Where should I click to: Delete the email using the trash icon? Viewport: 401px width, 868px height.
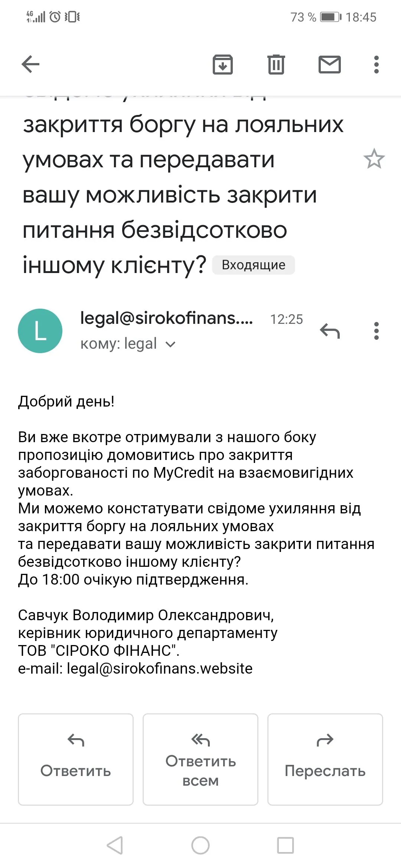pyautogui.click(x=276, y=65)
